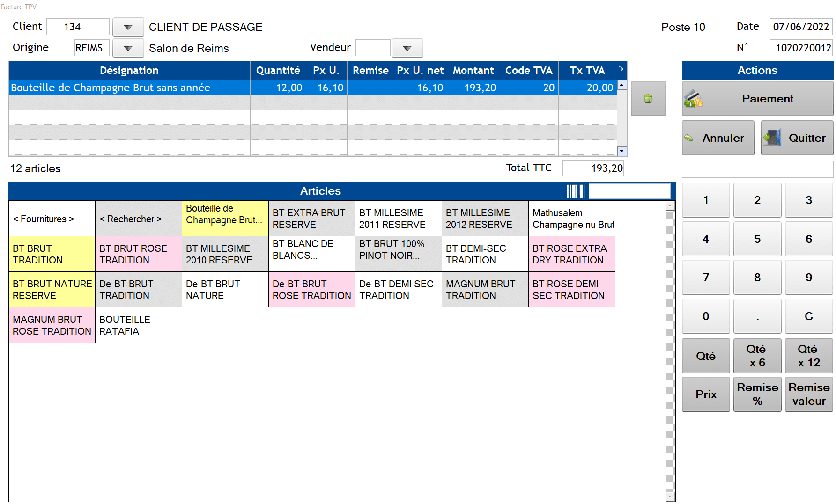Expand the Origine dropdown
Image resolution: width=836 pixels, height=504 pixels.
pyautogui.click(x=128, y=48)
